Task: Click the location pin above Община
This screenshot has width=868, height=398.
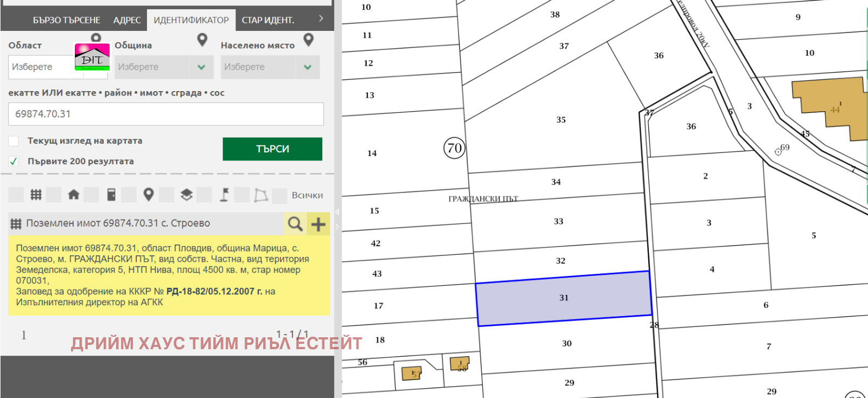Action: pyautogui.click(x=202, y=40)
